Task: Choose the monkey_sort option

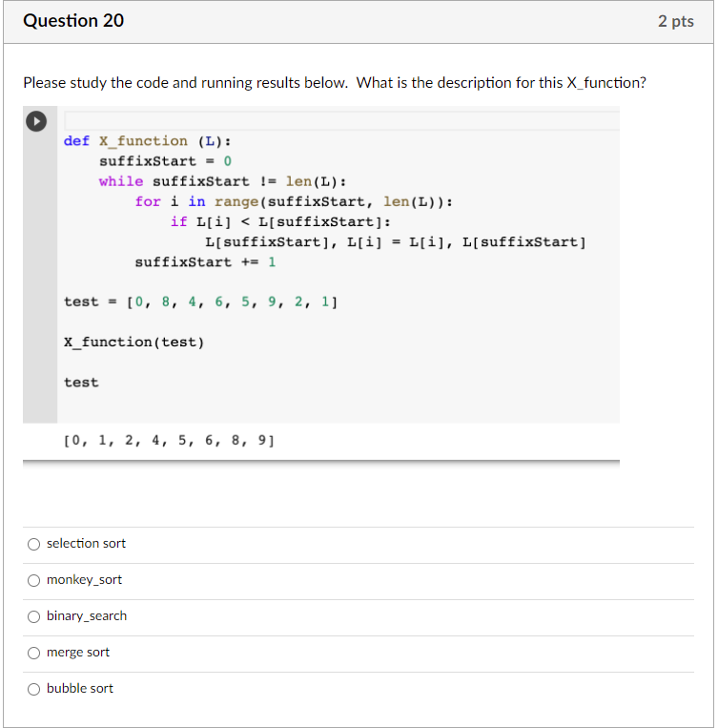Action: pyautogui.click(x=34, y=580)
